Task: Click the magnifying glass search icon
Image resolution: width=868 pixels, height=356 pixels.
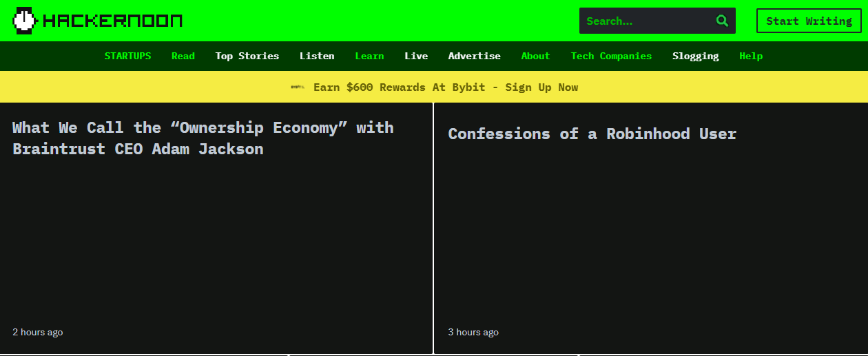Action: (x=722, y=21)
